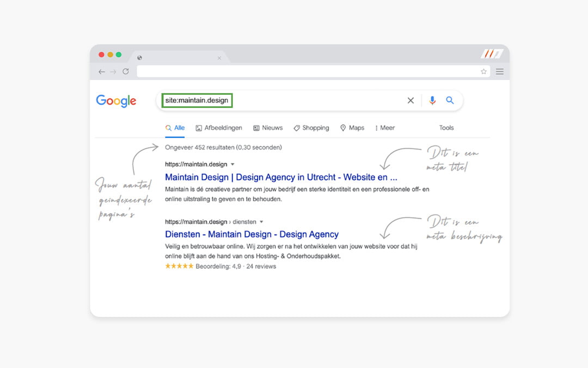Viewport: 588px width, 368px height.
Task: Switch to the Maps tab
Action: pos(352,128)
